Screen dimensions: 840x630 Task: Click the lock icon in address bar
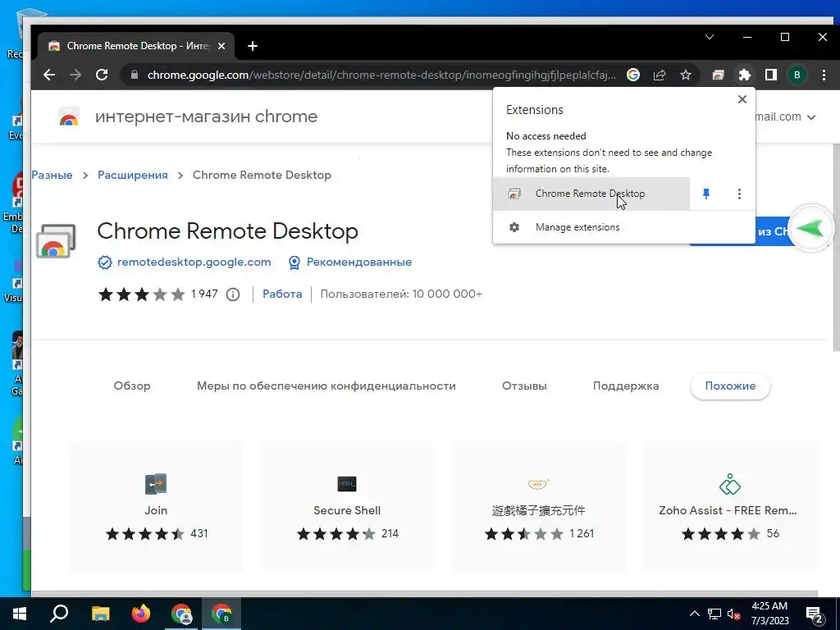[135, 75]
